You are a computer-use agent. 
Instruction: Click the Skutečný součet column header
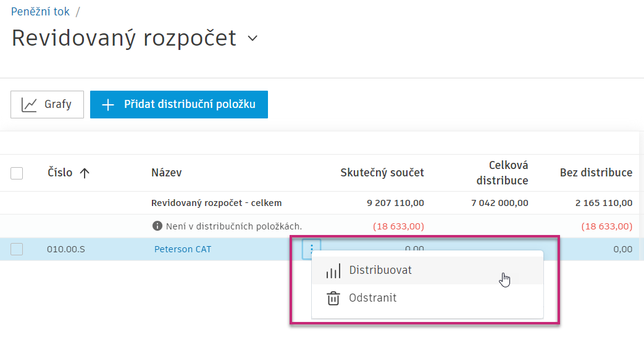382,173
